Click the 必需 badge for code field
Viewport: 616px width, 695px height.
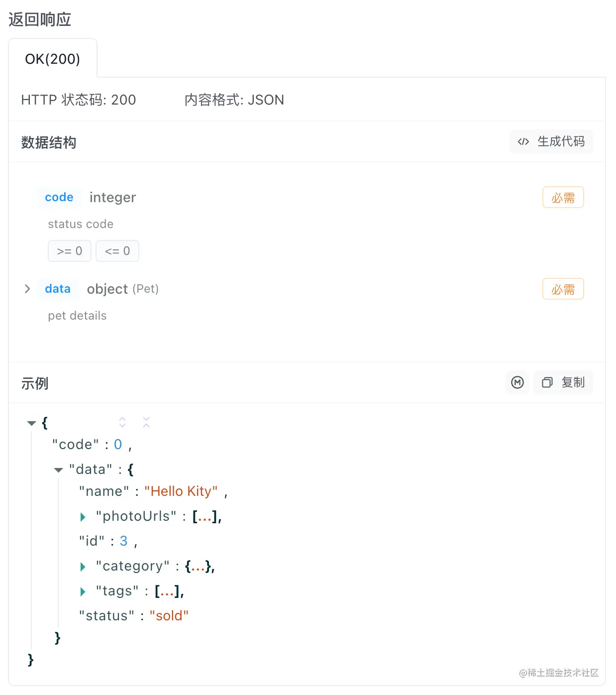pyautogui.click(x=563, y=198)
